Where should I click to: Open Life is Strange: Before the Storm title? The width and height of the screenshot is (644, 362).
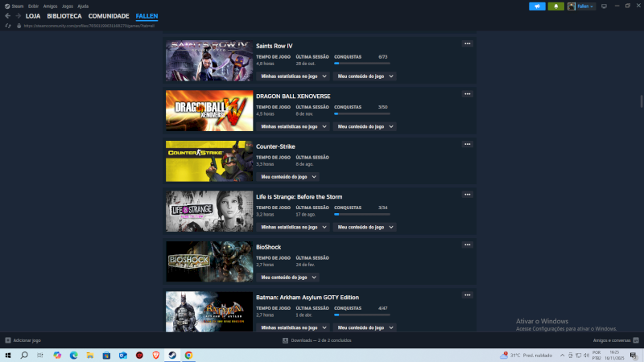(x=299, y=196)
